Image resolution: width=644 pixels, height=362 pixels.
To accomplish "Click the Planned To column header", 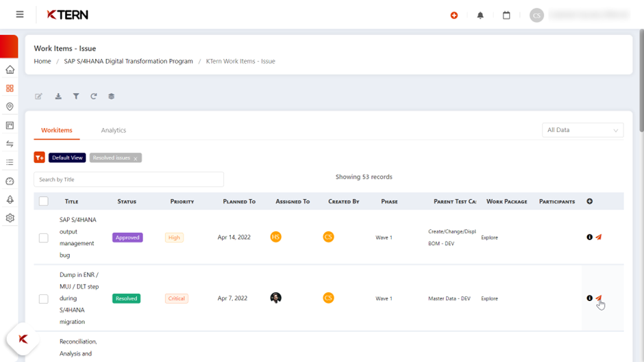I will click(239, 201).
